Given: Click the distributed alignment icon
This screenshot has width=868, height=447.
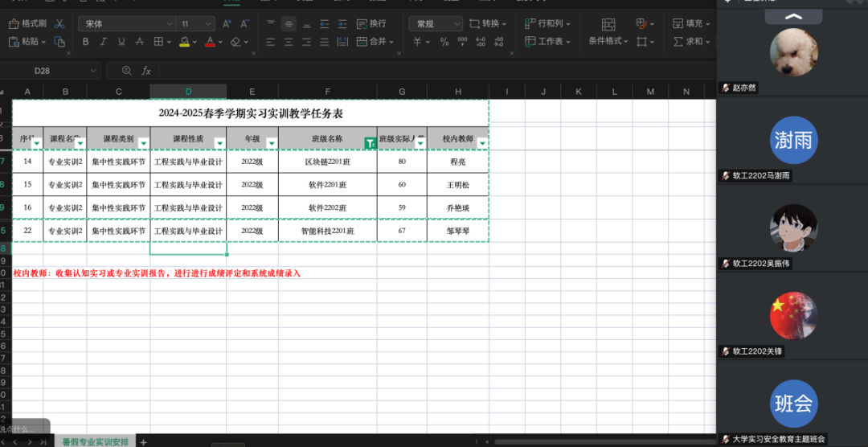Looking at the screenshot, I should 342,42.
